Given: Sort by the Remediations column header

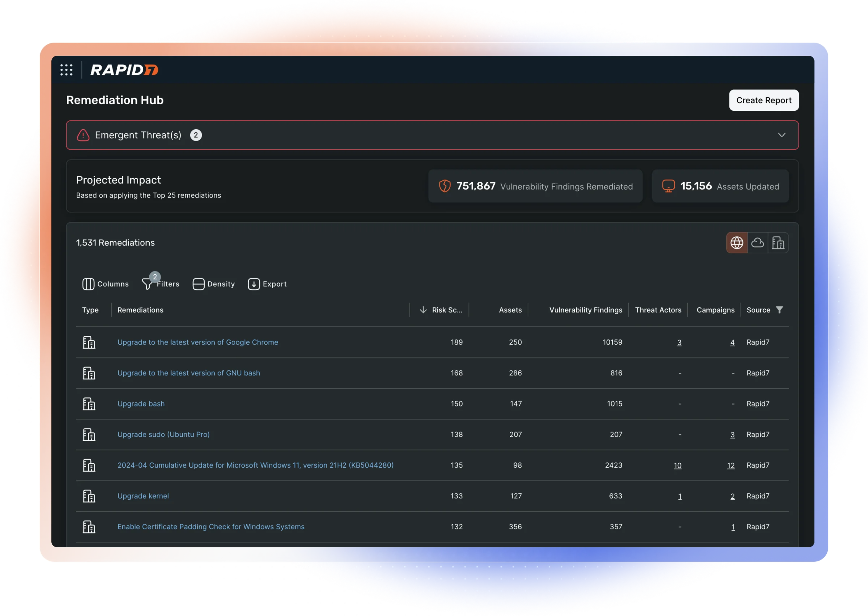Looking at the screenshot, I should click(140, 310).
